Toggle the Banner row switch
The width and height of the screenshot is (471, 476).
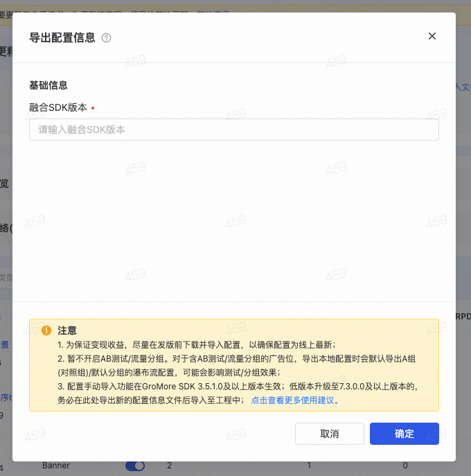(x=134, y=466)
